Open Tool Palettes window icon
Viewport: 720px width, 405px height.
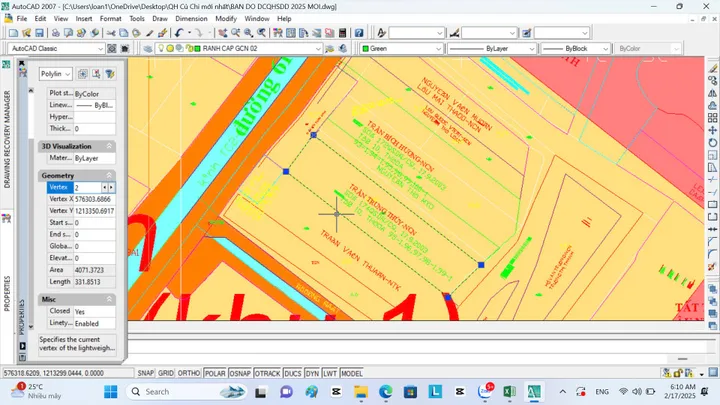(304, 33)
